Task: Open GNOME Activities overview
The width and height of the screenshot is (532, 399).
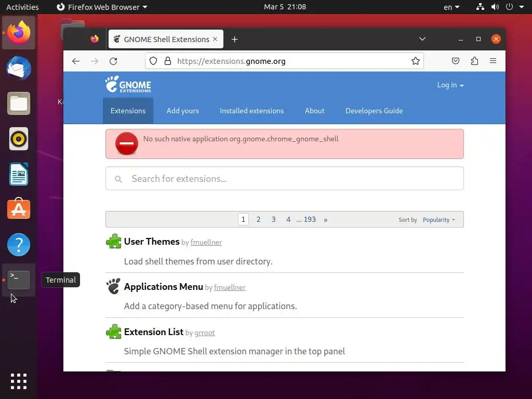Action: point(22,7)
